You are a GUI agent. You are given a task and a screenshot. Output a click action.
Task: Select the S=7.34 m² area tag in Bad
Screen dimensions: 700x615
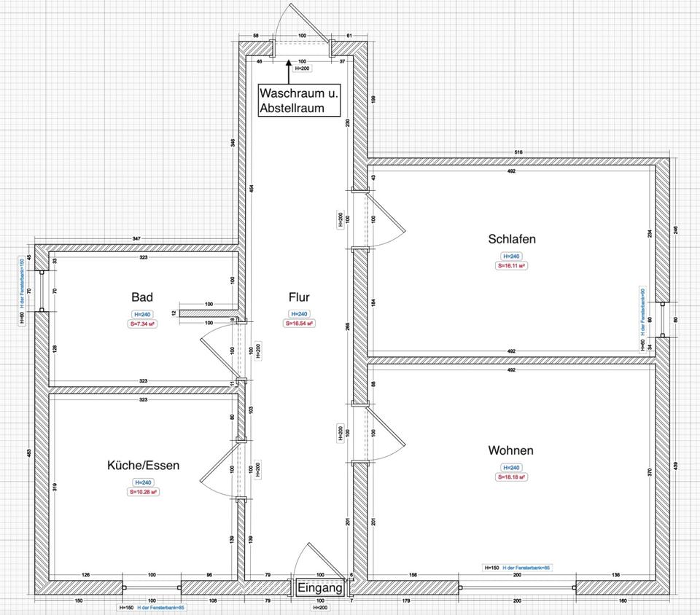(142, 324)
